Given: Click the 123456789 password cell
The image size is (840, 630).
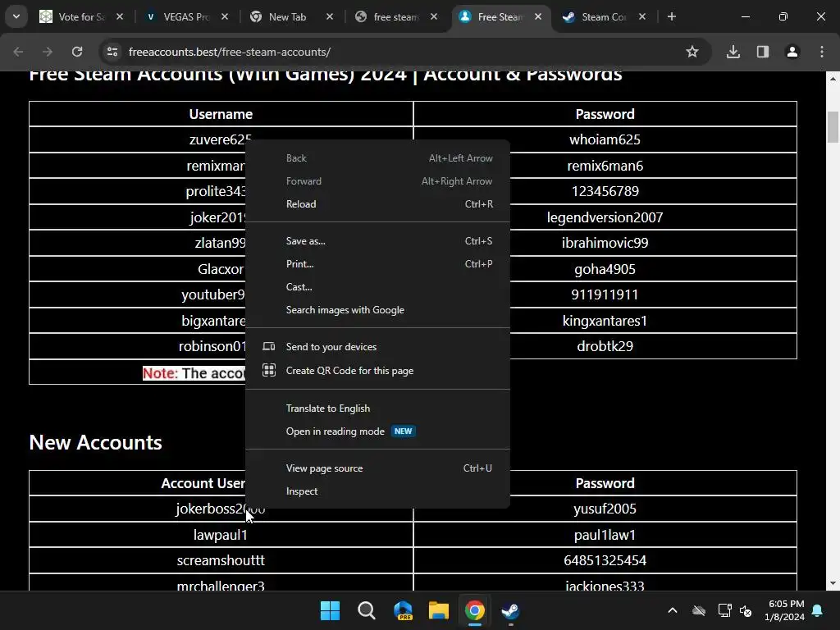Looking at the screenshot, I should point(605,191).
